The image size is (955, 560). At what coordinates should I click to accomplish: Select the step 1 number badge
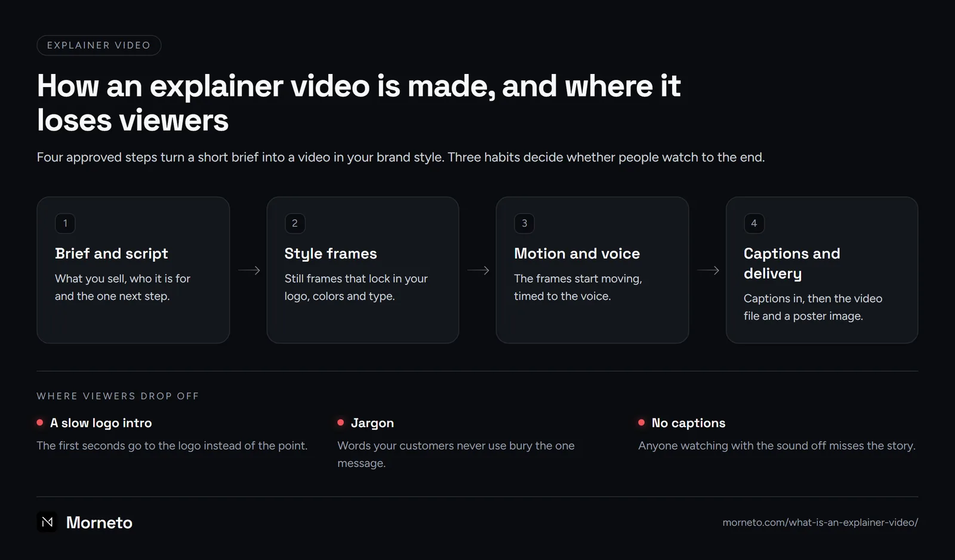pyautogui.click(x=65, y=223)
